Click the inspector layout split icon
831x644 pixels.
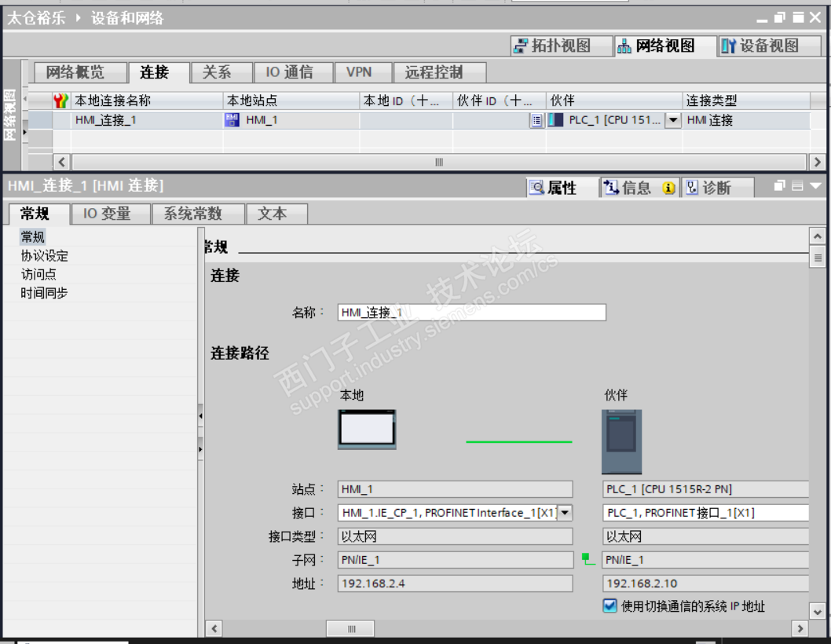[x=797, y=185]
